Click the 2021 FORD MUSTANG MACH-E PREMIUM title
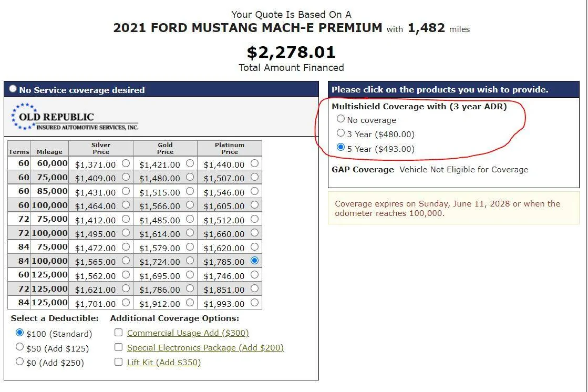 point(247,28)
